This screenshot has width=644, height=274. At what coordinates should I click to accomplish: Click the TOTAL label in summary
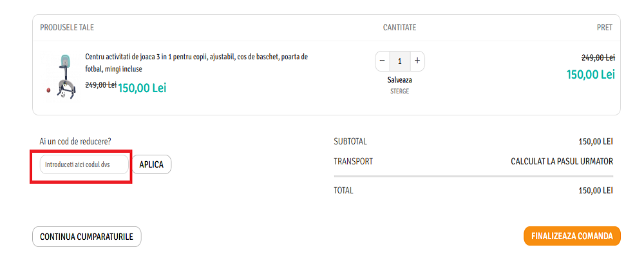click(x=343, y=190)
